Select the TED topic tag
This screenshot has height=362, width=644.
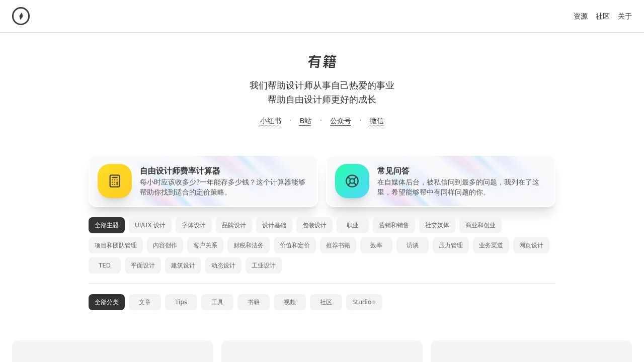[105, 265]
